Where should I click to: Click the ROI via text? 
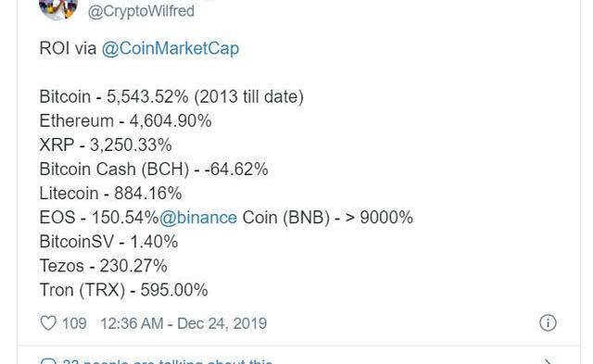click(x=68, y=48)
